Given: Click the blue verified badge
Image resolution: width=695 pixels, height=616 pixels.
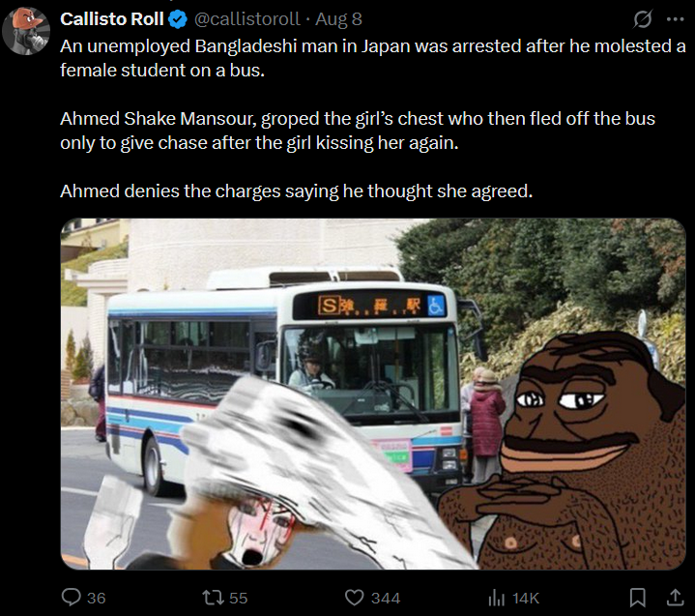Looking at the screenshot, I should [178, 19].
